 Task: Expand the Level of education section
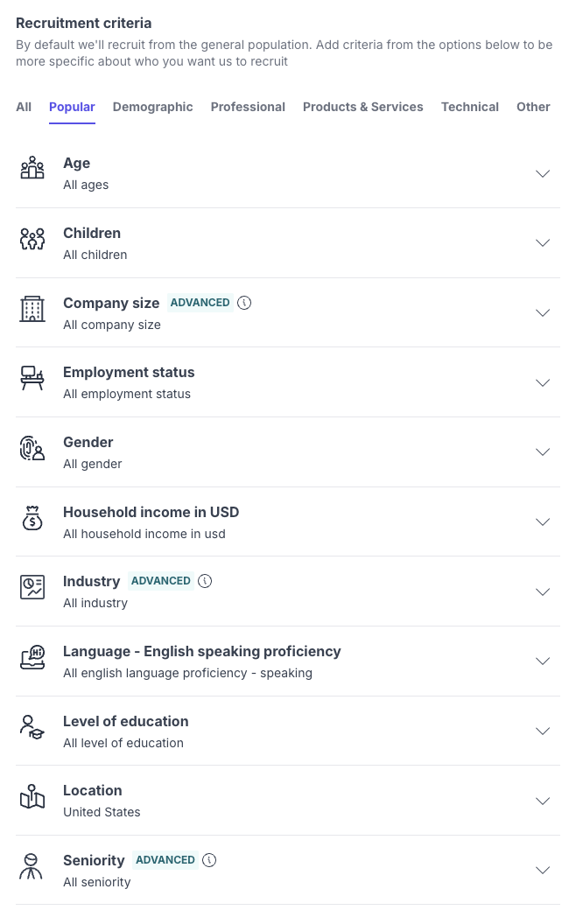click(x=543, y=731)
